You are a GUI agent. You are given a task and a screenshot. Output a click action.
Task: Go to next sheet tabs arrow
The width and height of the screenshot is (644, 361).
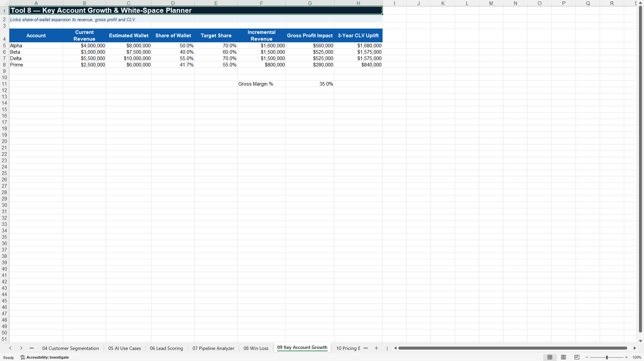tap(21, 348)
